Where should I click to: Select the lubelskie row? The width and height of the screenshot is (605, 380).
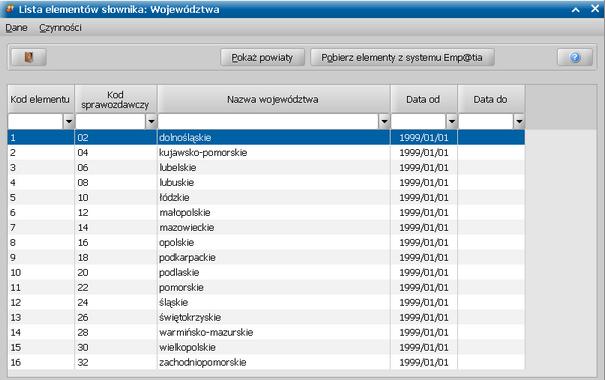pyautogui.click(x=266, y=167)
